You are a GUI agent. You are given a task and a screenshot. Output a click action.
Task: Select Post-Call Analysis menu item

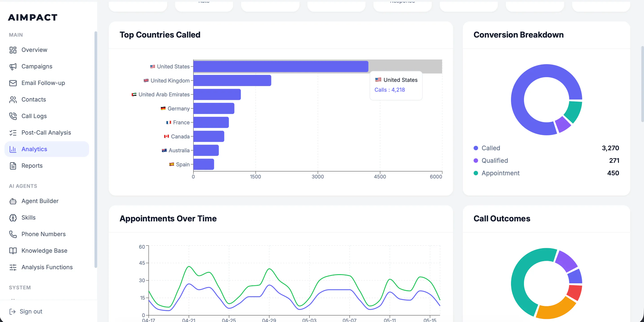coord(47,133)
